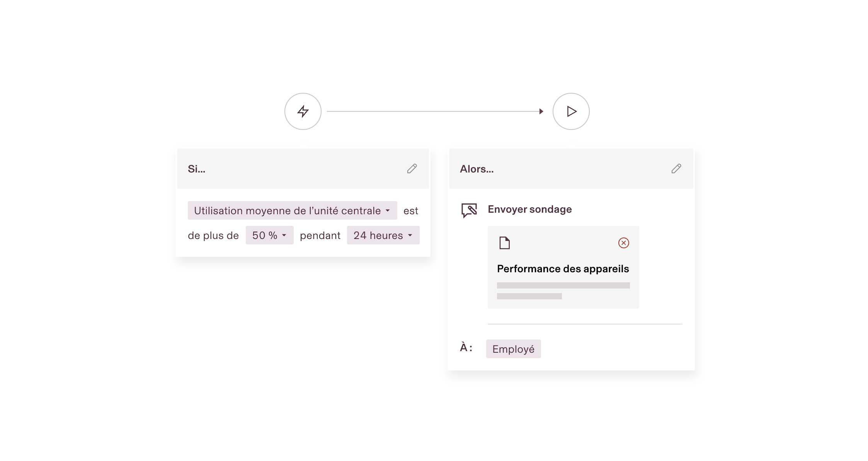
Task: Click the pencil icon on the Alors card
Action: pos(676,169)
